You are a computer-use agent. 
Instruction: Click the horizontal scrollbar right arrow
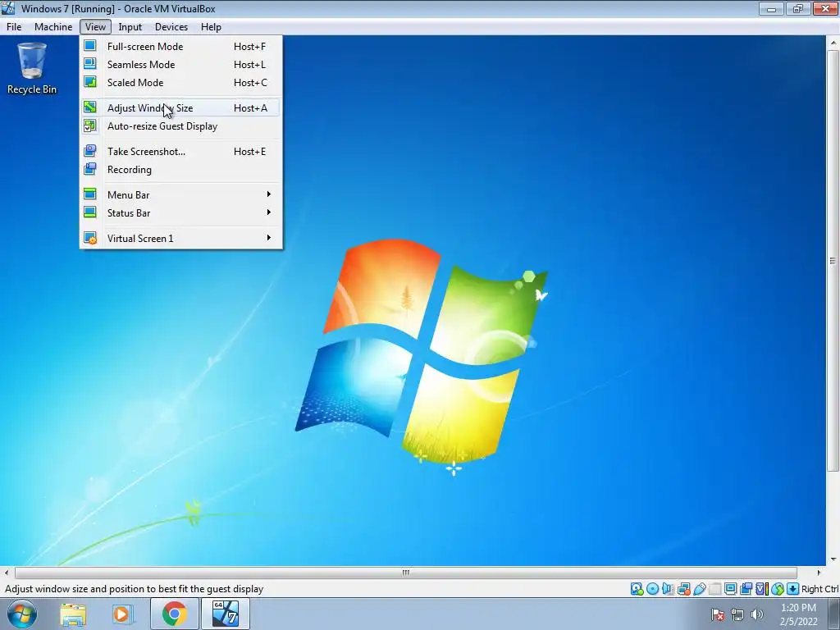[819, 573]
